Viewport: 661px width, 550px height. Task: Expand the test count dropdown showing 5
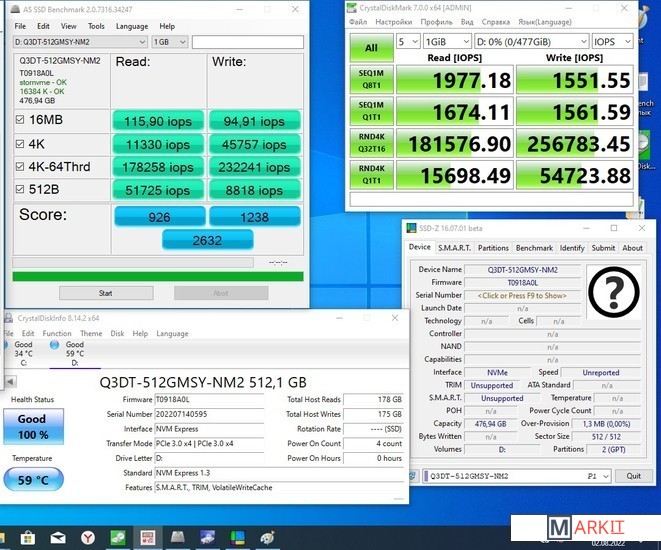coord(407,42)
